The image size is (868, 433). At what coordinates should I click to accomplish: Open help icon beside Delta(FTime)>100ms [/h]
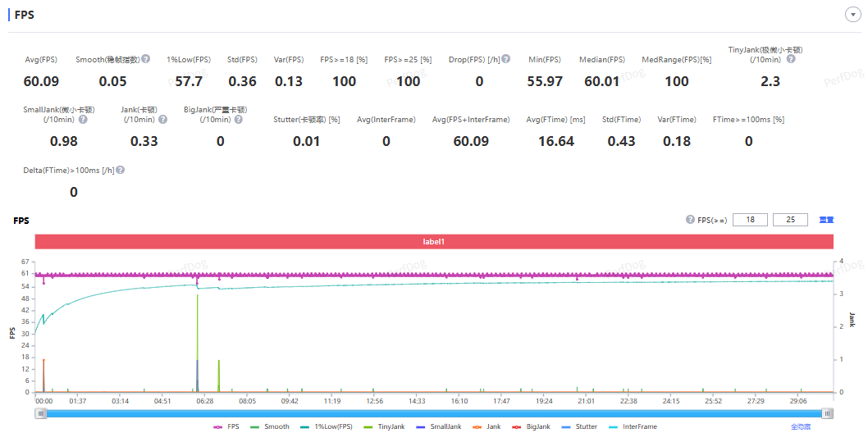tap(120, 170)
